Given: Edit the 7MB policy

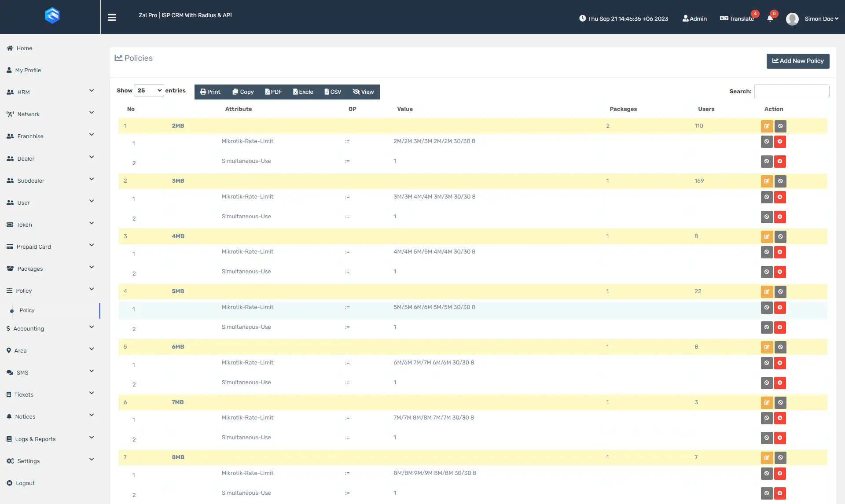Looking at the screenshot, I should click(x=767, y=403).
